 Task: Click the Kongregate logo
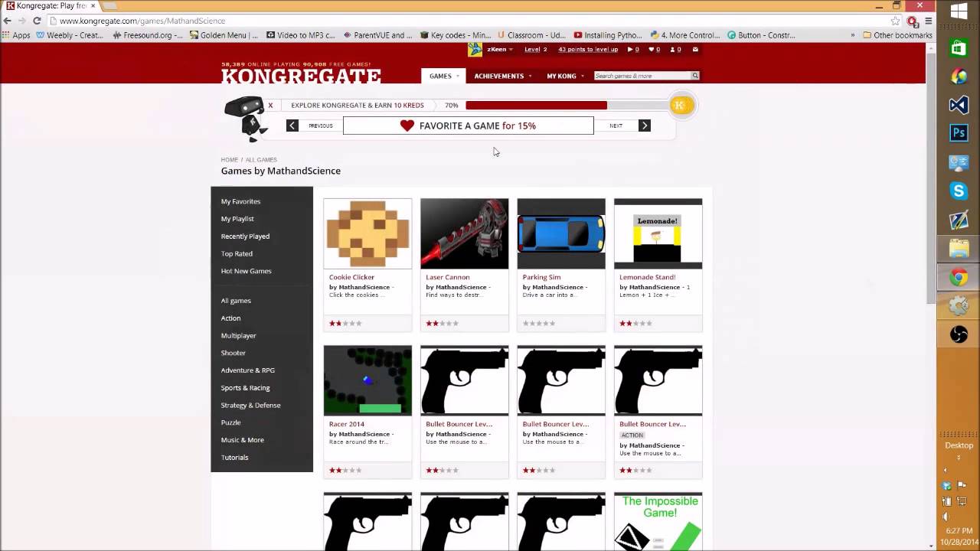pyautogui.click(x=301, y=76)
